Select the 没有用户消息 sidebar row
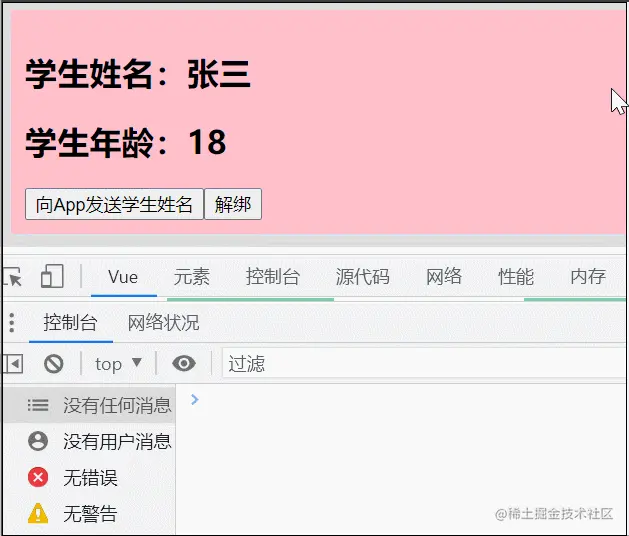This screenshot has height=536, width=629. (x=89, y=442)
